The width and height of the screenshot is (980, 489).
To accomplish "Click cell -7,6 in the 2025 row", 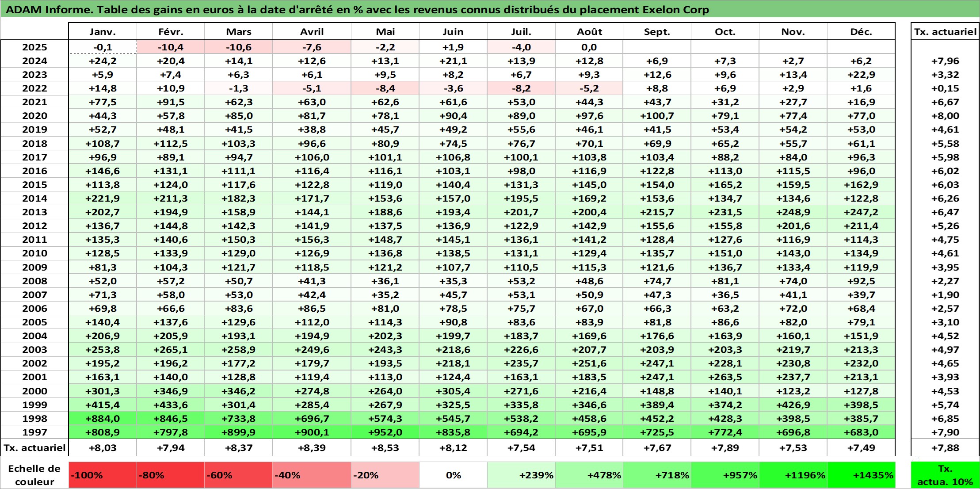I will pos(312,47).
